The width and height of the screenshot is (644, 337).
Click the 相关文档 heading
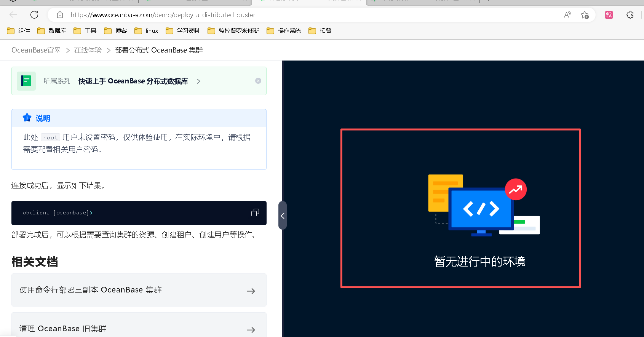(x=35, y=262)
